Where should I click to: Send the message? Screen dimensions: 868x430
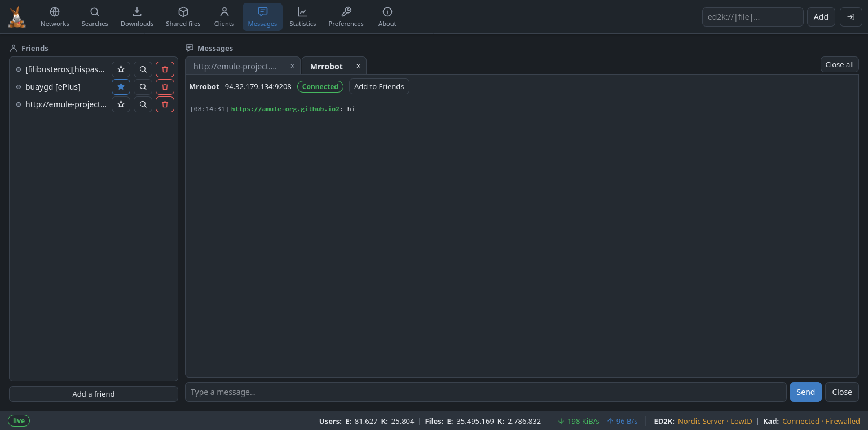pyautogui.click(x=805, y=392)
